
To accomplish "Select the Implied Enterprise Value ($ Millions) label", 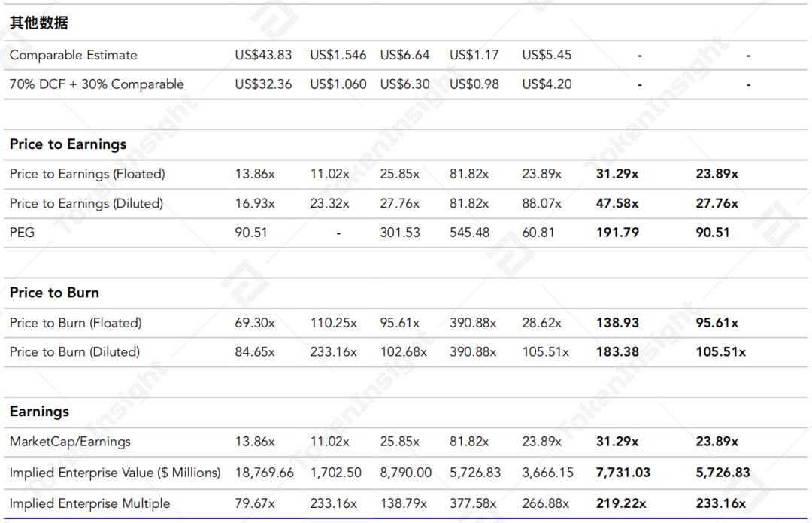I will click(115, 473).
